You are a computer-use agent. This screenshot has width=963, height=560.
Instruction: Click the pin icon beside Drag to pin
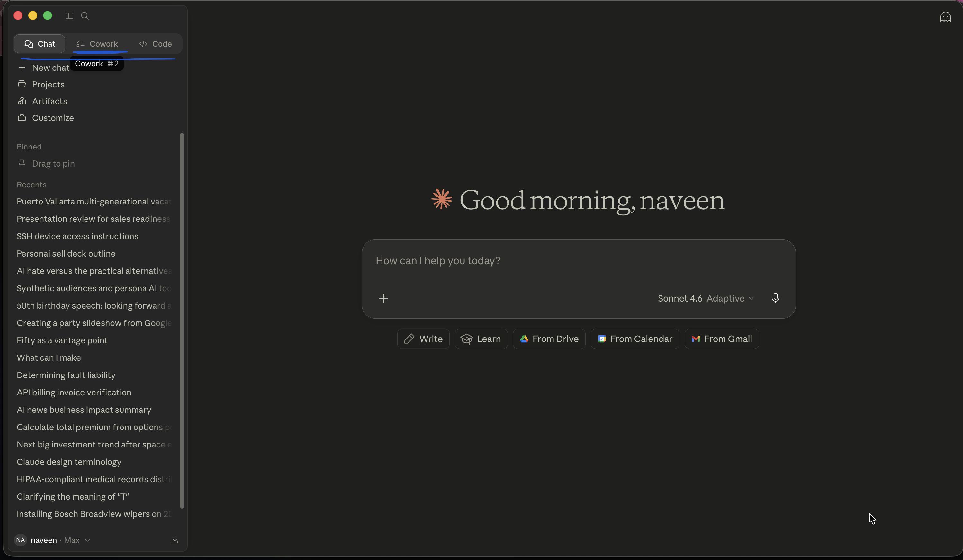(x=22, y=163)
